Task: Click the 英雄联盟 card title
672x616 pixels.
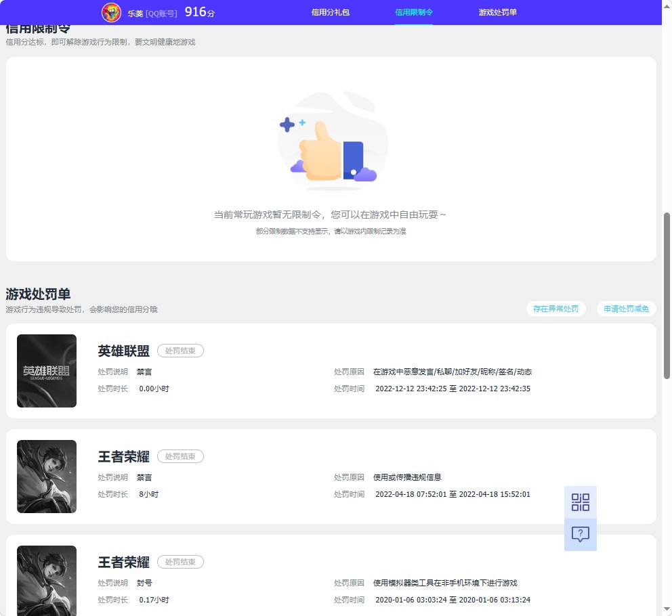Action: coord(123,351)
